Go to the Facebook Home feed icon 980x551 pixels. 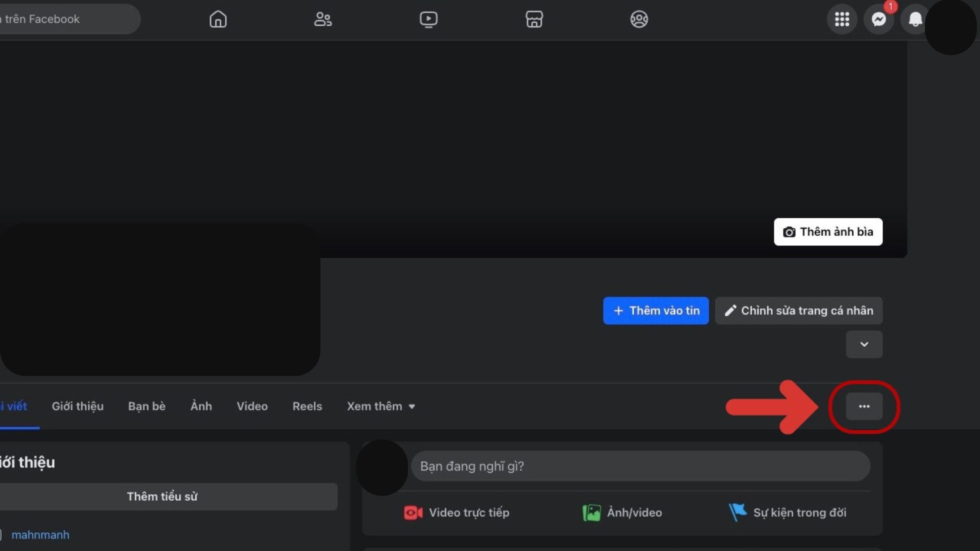click(218, 19)
